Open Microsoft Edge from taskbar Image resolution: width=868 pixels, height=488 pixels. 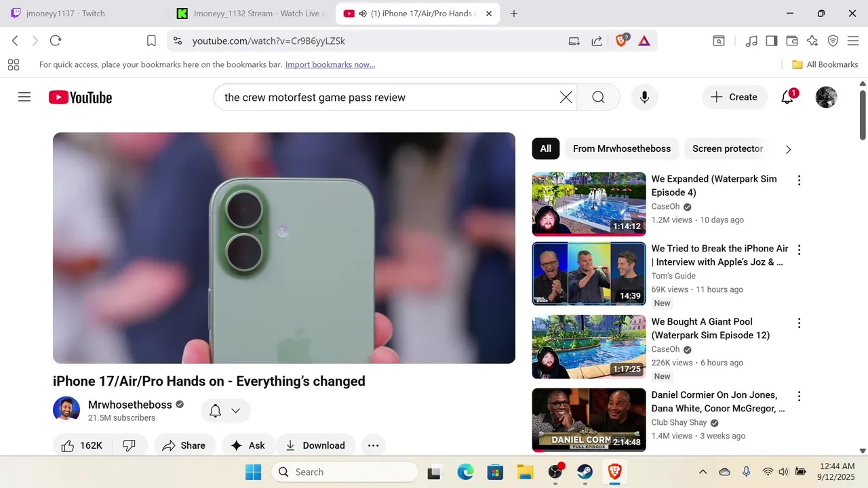[465, 472]
